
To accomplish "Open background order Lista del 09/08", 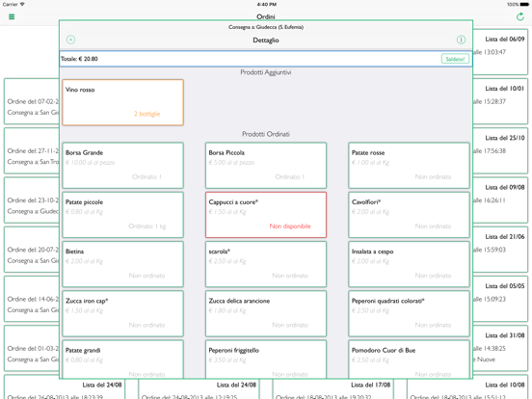I will pyautogui.click(x=500, y=200).
